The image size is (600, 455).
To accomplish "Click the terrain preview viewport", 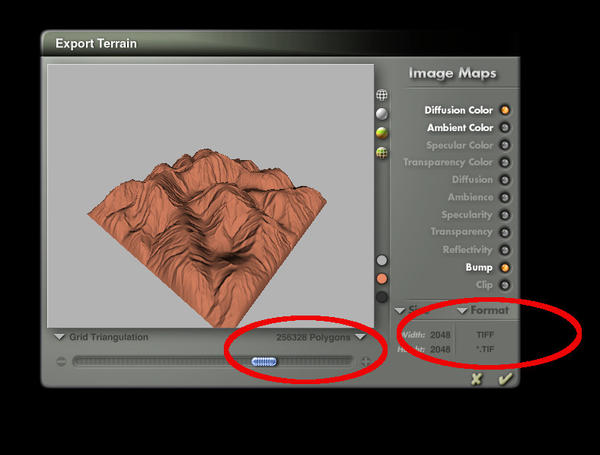I will point(210,196).
